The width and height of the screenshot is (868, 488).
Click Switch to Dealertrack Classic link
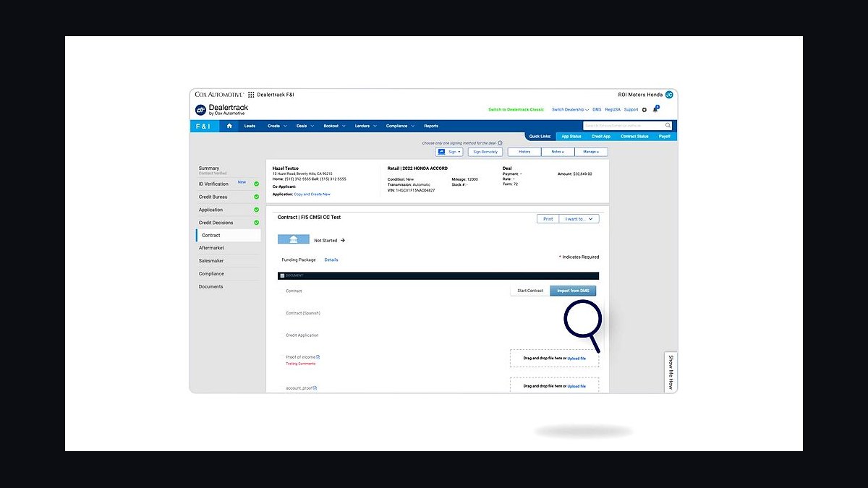(516, 110)
